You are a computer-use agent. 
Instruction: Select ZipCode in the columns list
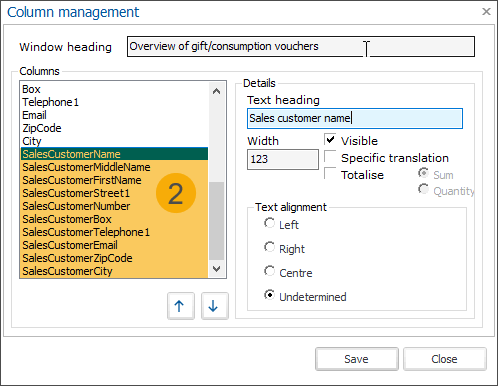(x=114, y=128)
